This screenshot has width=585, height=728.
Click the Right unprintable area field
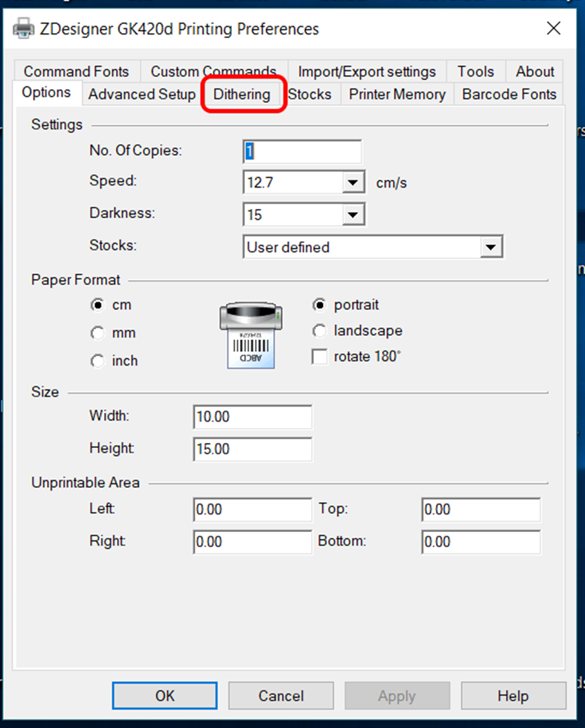click(252, 542)
